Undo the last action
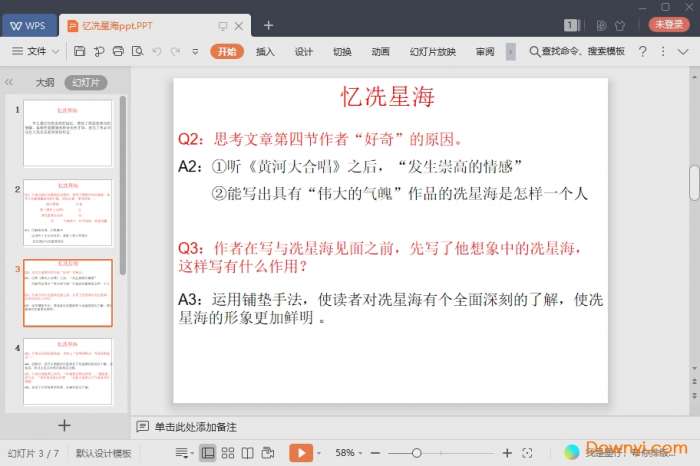 click(x=157, y=51)
